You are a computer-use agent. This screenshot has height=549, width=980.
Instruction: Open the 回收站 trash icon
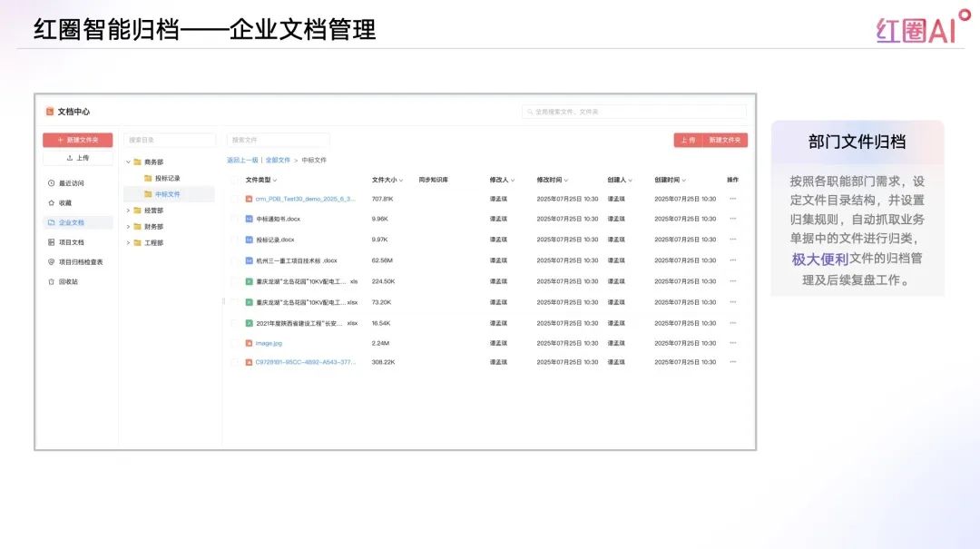tap(52, 281)
